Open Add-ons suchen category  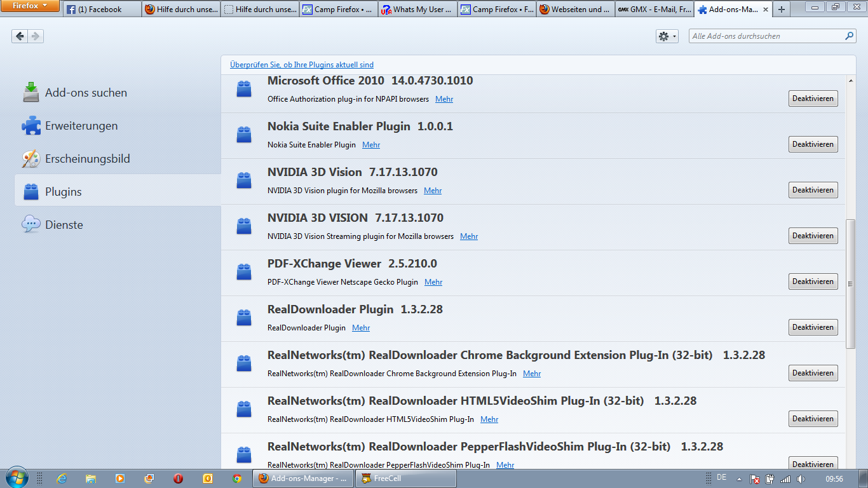click(x=86, y=93)
